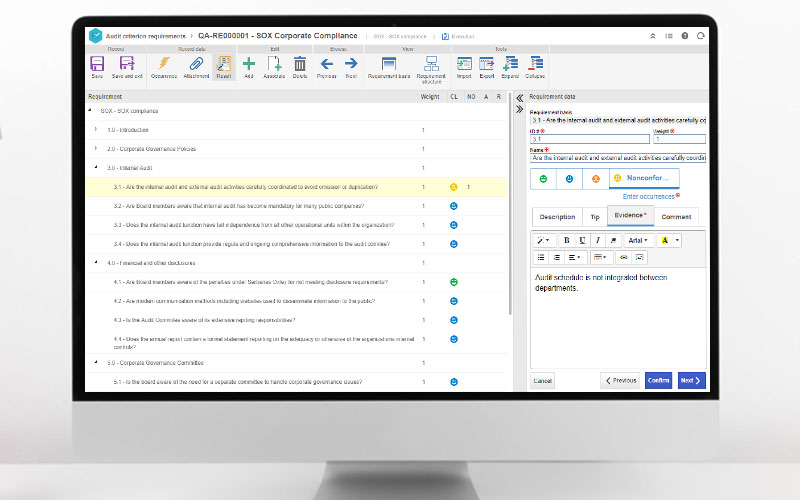Image resolution: width=800 pixels, height=500 pixels.
Task: Open the Arial font dropdown
Action: click(636, 240)
